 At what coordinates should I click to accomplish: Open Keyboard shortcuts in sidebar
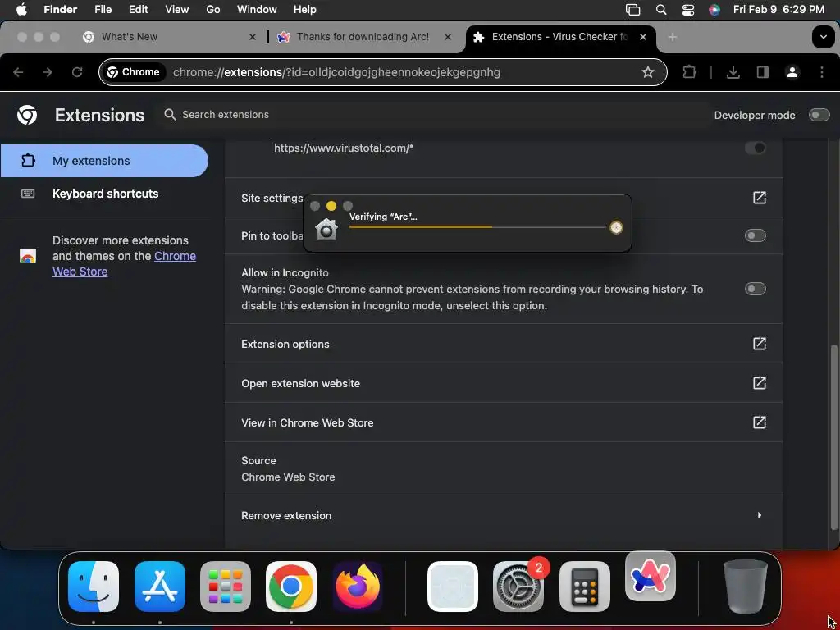[x=104, y=194]
